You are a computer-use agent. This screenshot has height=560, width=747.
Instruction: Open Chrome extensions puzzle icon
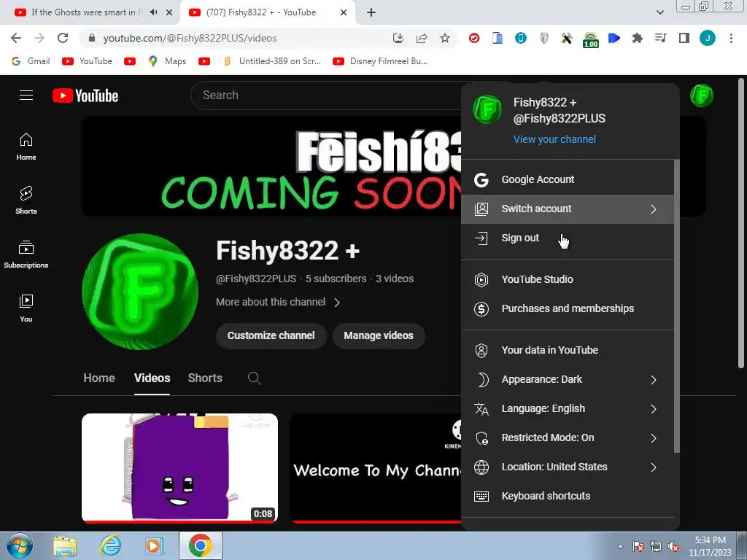[637, 38]
